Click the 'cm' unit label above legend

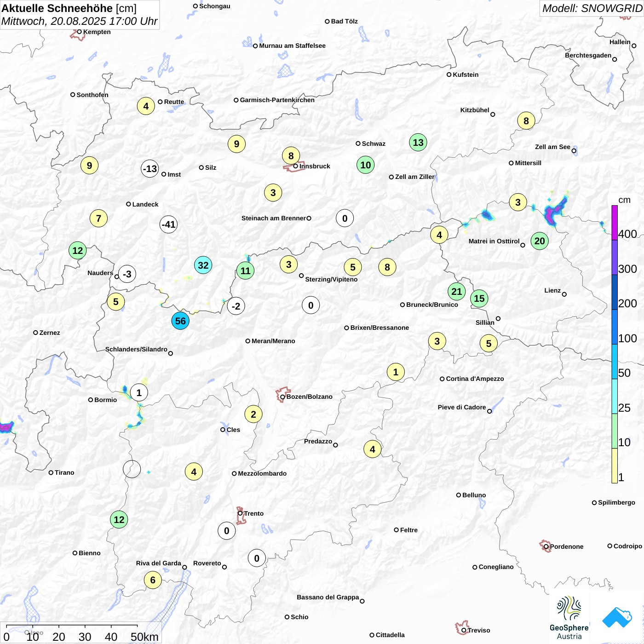click(x=624, y=200)
